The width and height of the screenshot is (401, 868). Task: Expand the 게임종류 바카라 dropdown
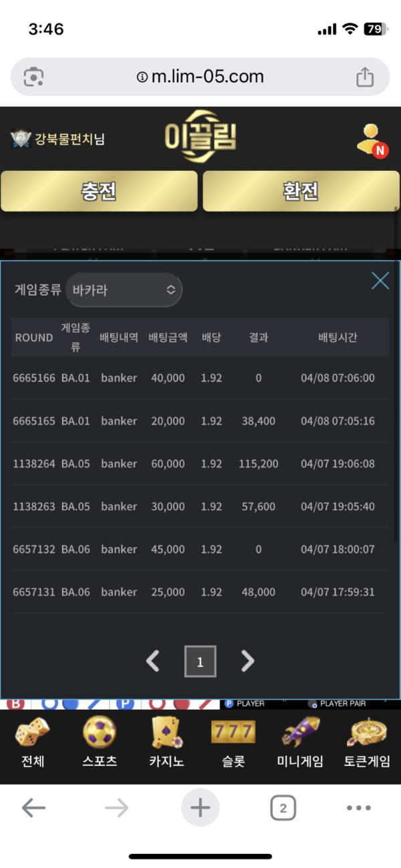[124, 290]
